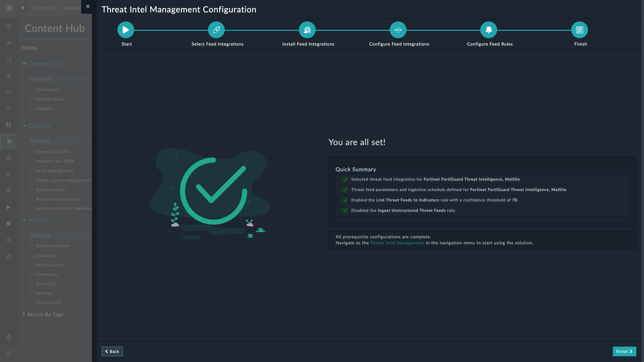Click the Configure Feed Integrations step icon

pyautogui.click(x=398, y=30)
